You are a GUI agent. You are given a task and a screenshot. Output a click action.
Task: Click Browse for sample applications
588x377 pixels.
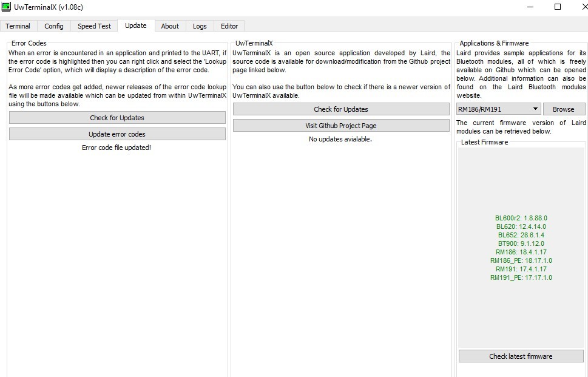coord(564,109)
